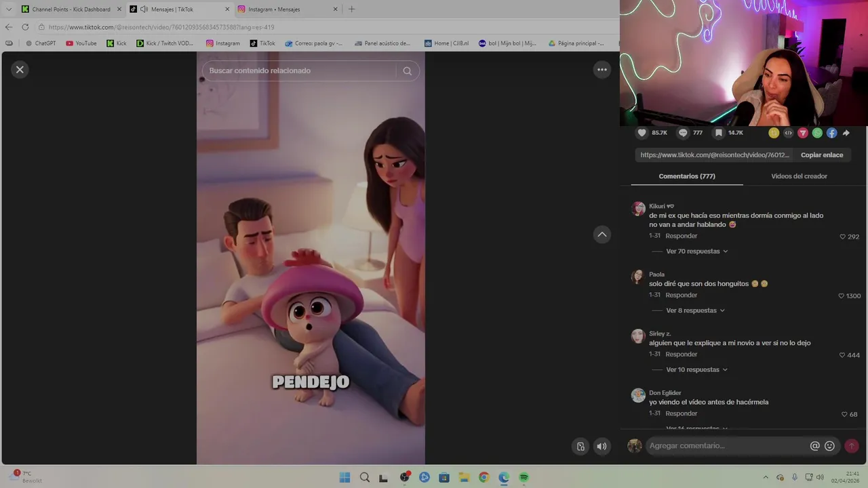The height and width of the screenshot is (488, 868).
Task: Insert a mention with the @ icon
Action: coord(815,446)
